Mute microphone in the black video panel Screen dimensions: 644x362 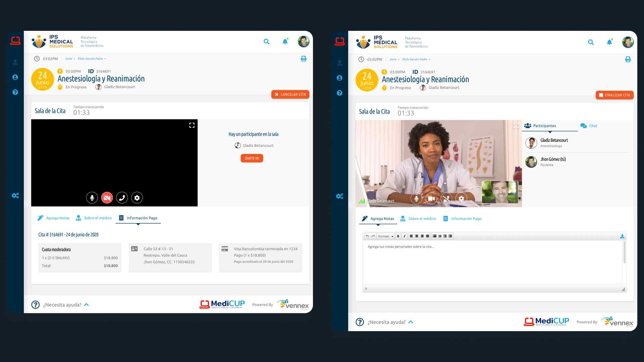pyautogui.click(x=92, y=198)
